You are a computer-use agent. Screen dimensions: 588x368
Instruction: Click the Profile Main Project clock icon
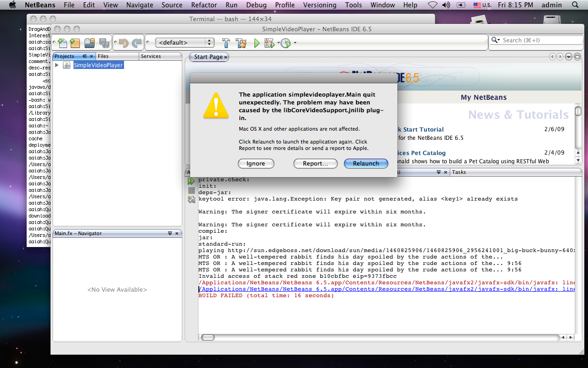pyautogui.click(x=286, y=43)
